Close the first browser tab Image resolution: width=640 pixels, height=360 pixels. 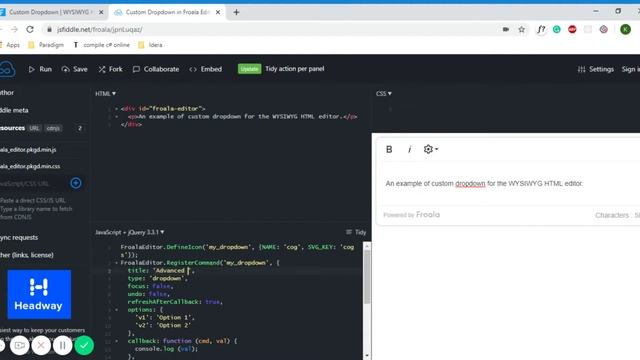[x=101, y=12]
